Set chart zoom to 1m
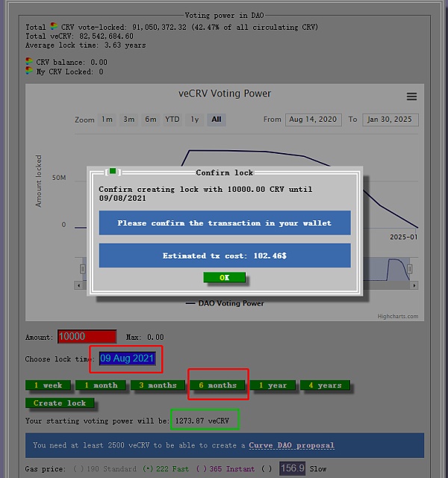The width and height of the screenshot is (448, 478). [108, 119]
